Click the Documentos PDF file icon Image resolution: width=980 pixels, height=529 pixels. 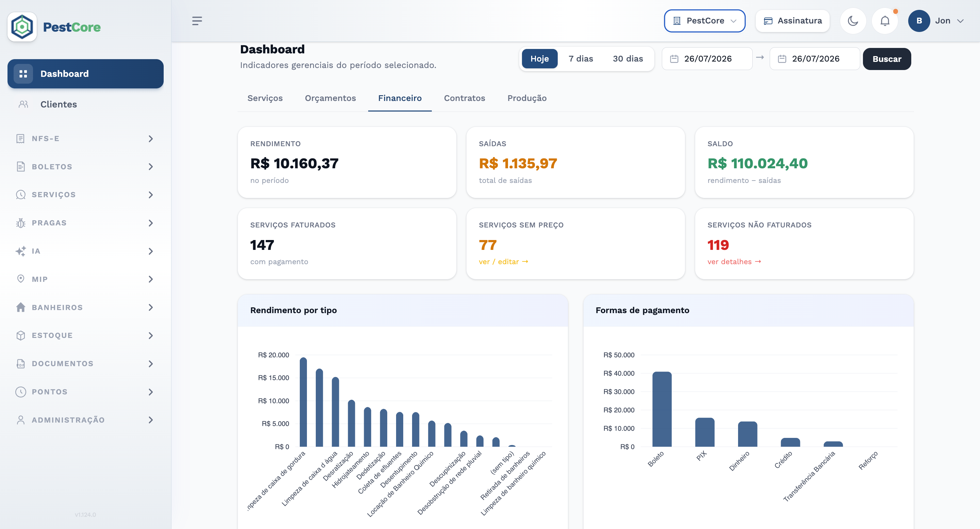(20, 364)
